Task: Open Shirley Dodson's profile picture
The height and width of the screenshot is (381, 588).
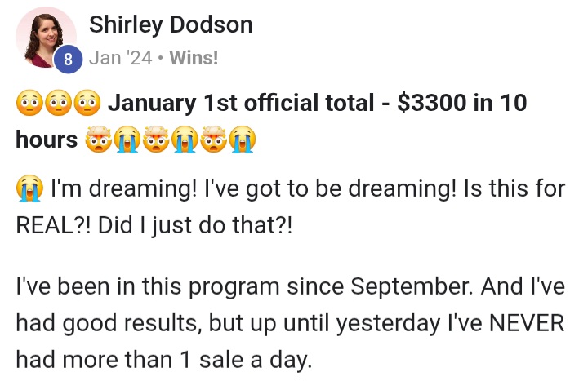Action: tap(46, 38)
